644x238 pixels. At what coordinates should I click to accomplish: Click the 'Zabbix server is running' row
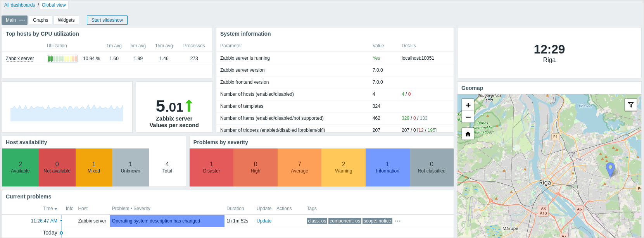[335, 58]
